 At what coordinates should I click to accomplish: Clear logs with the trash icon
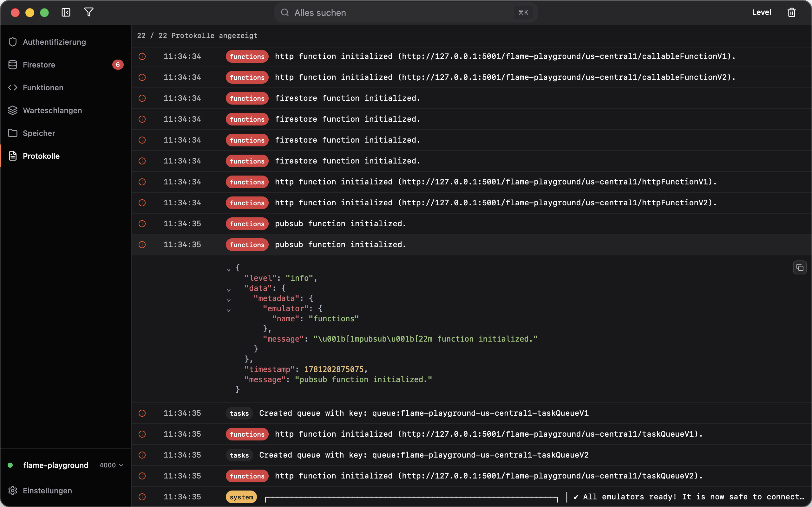791,12
